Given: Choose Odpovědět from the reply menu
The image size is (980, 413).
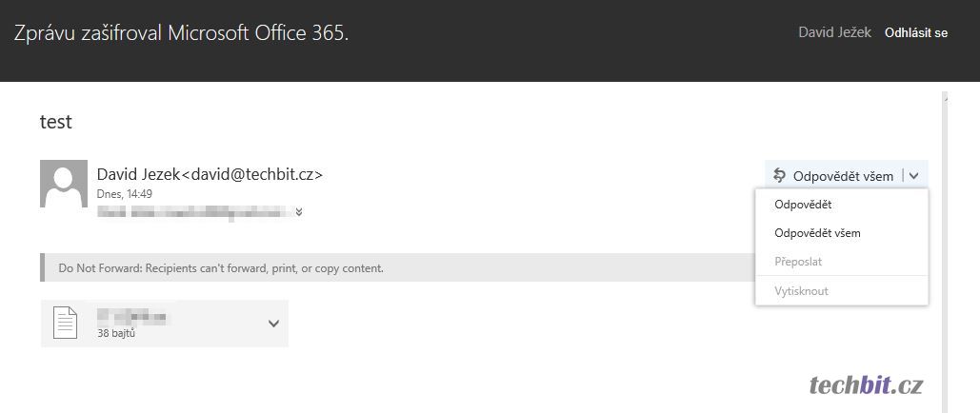Looking at the screenshot, I should click(804, 205).
